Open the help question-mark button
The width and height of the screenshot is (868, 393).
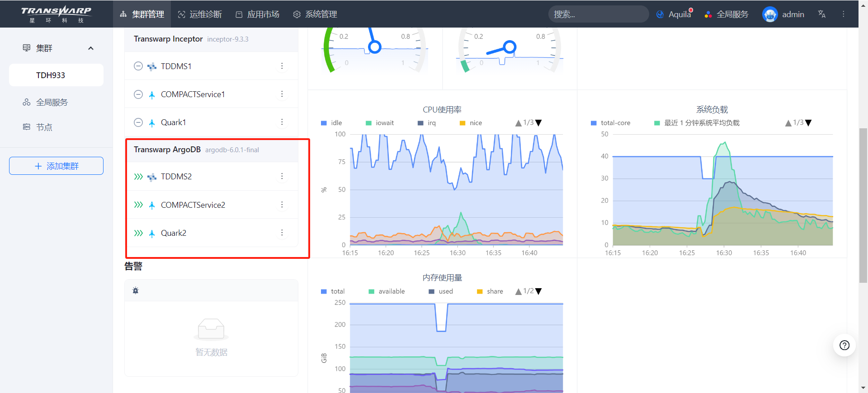pyautogui.click(x=844, y=345)
